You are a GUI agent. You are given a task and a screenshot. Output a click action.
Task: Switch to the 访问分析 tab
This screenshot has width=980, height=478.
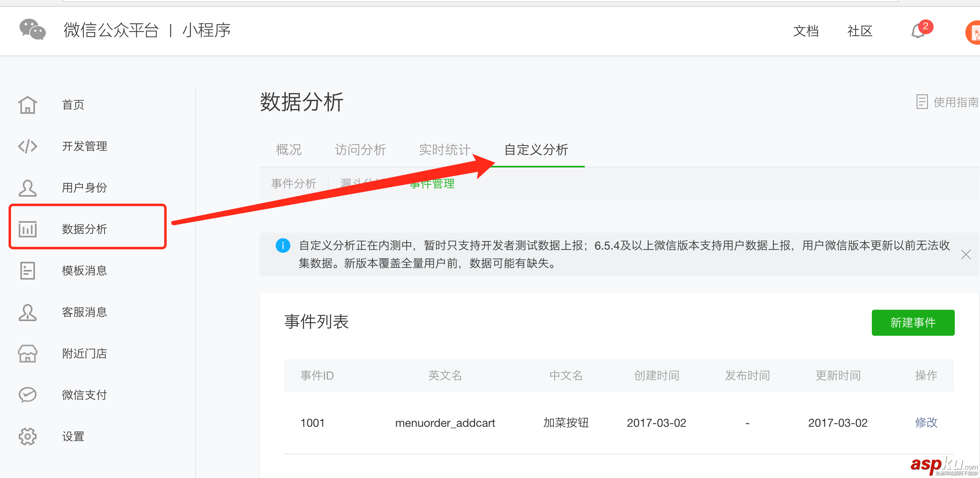(x=360, y=150)
